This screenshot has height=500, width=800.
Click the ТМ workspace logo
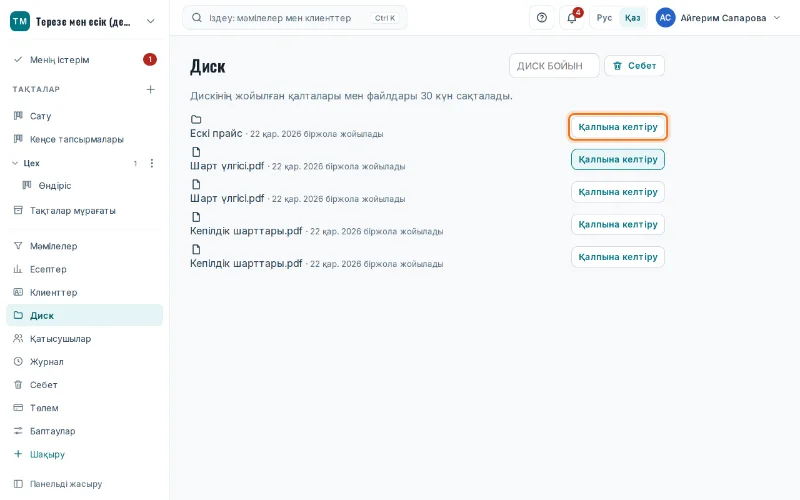pos(20,21)
